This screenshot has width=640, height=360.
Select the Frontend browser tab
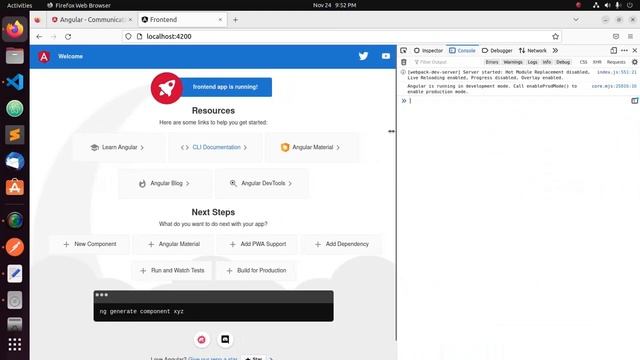(182, 20)
